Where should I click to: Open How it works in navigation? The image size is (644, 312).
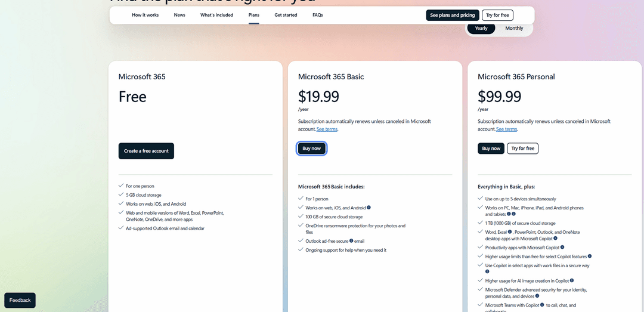click(145, 15)
